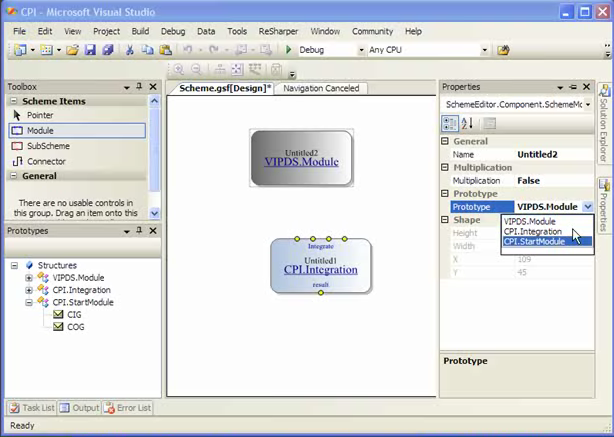This screenshot has width=614, height=437.
Task: Collapse the CPI.StartModule tree node
Action: (x=29, y=302)
